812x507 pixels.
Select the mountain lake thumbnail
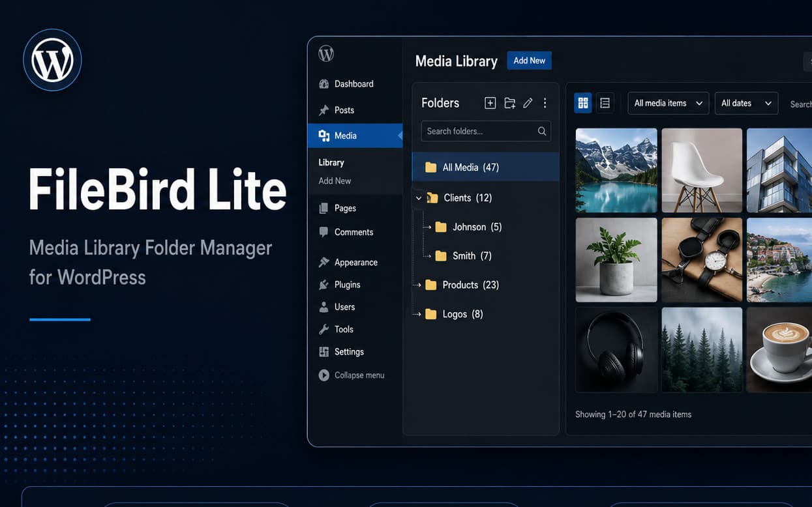(616, 170)
